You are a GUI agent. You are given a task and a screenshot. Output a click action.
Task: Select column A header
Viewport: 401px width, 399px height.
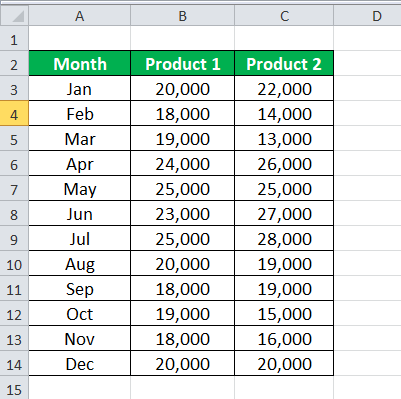(79, 15)
